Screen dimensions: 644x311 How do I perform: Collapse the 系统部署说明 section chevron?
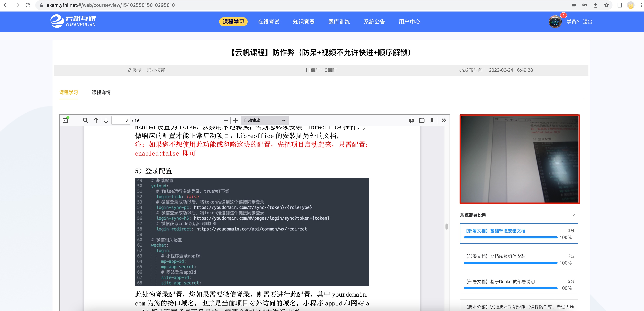tap(573, 215)
